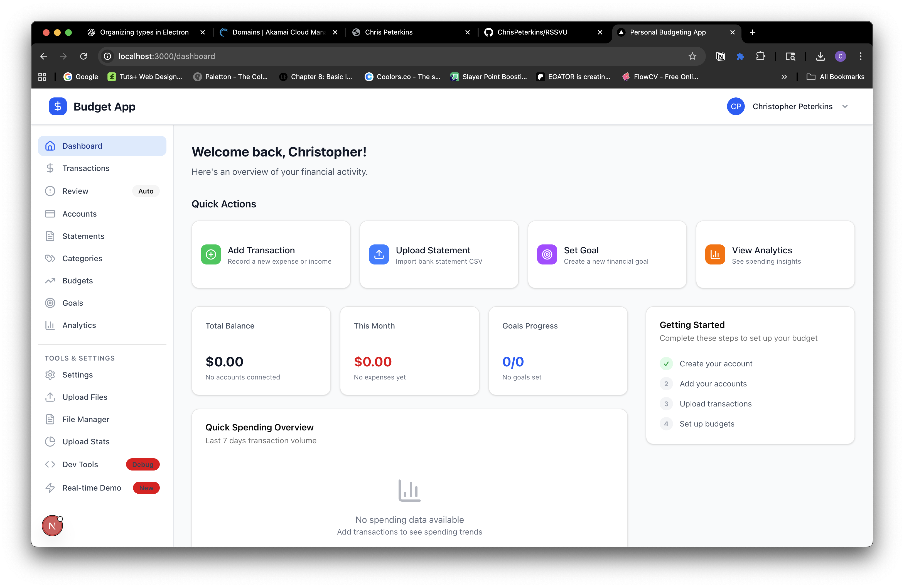Open Goals from the sidebar
904x588 pixels.
73,303
